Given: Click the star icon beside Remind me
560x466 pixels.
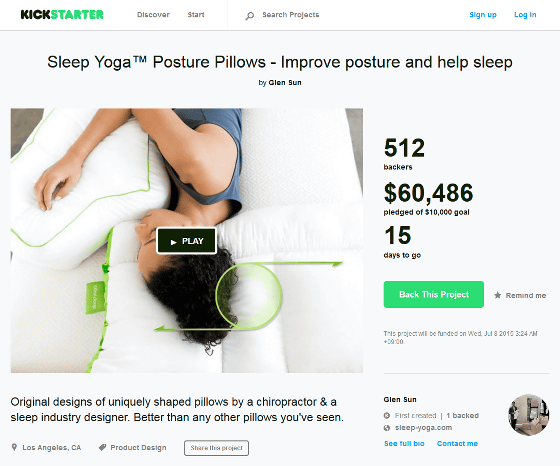Looking at the screenshot, I should pyautogui.click(x=497, y=295).
